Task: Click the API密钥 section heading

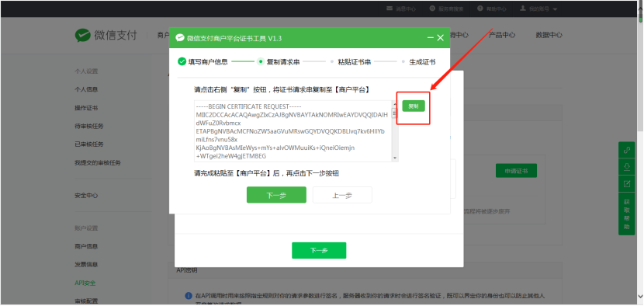Action: point(187,270)
